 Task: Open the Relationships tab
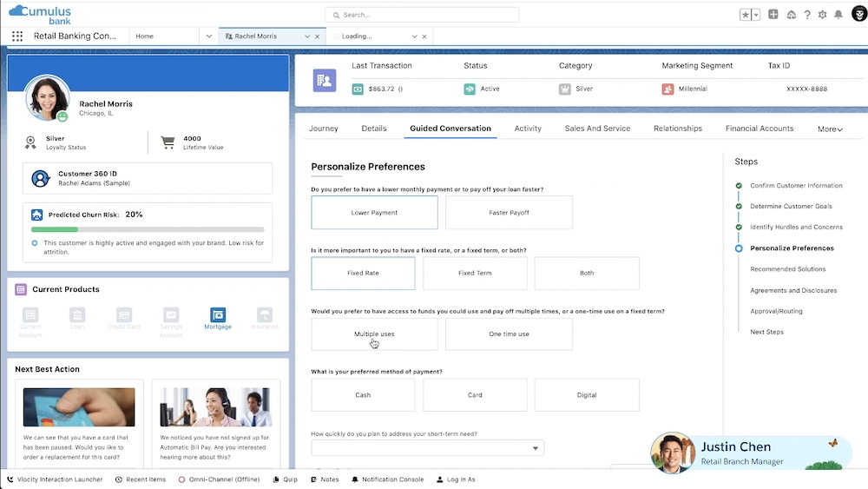coord(677,129)
